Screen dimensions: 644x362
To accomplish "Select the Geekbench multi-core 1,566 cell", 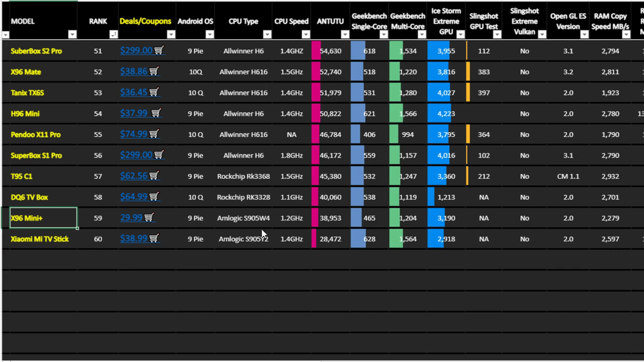I will click(x=408, y=114).
